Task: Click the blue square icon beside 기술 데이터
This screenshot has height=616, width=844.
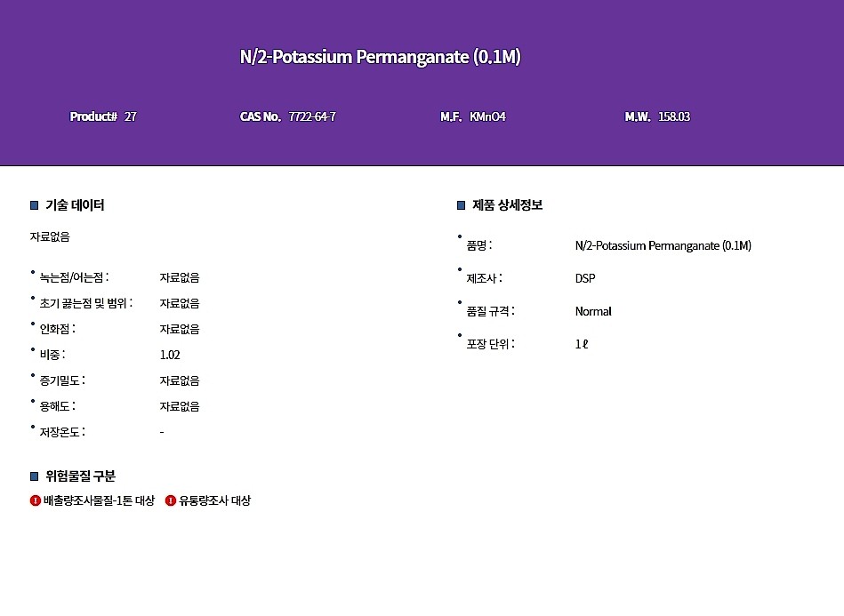Action: pos(35,205)
